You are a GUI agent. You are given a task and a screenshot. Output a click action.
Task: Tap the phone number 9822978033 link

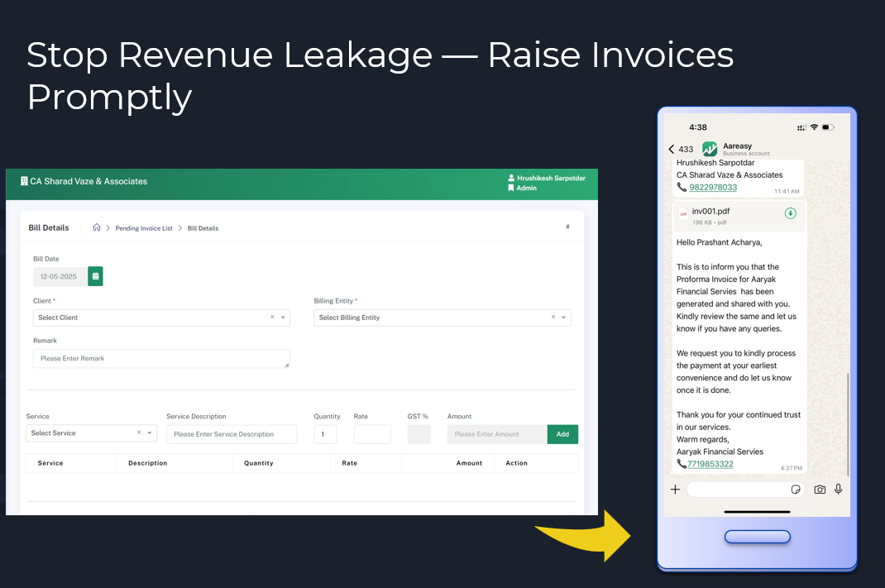click(713, 187)
